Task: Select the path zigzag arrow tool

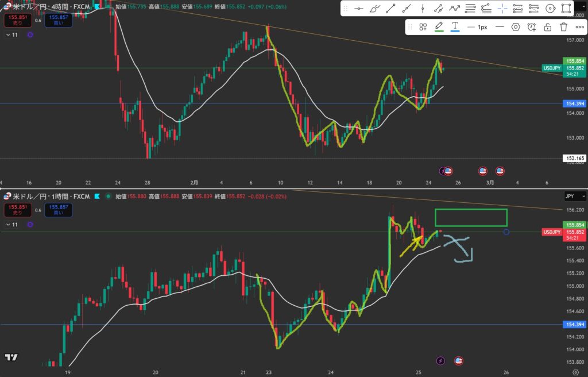Action: coord(454,9)
